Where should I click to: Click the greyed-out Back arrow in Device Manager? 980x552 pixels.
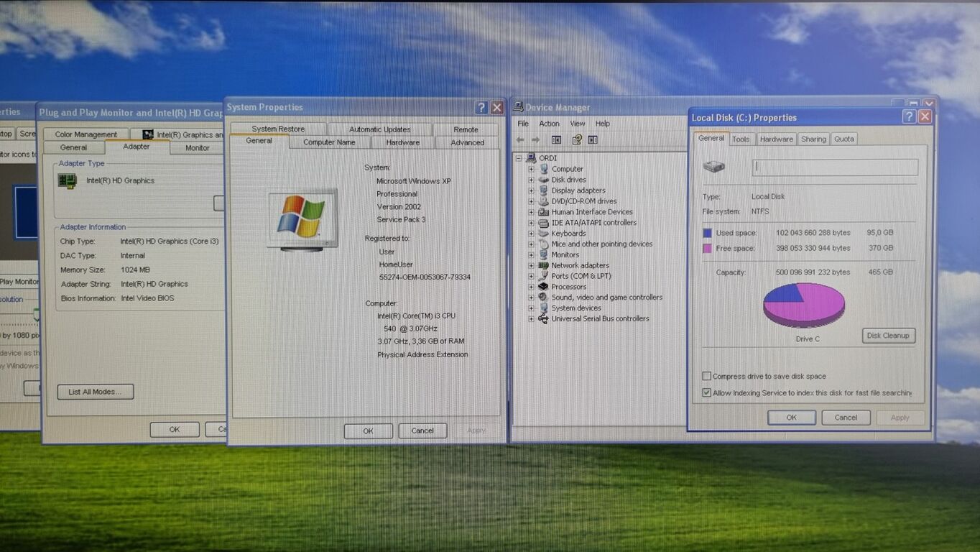pyautogui.click(x=520, y=140)
